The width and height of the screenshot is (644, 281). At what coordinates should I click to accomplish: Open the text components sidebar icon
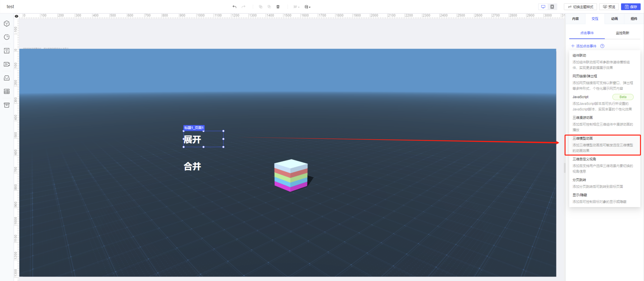[7, 51]
